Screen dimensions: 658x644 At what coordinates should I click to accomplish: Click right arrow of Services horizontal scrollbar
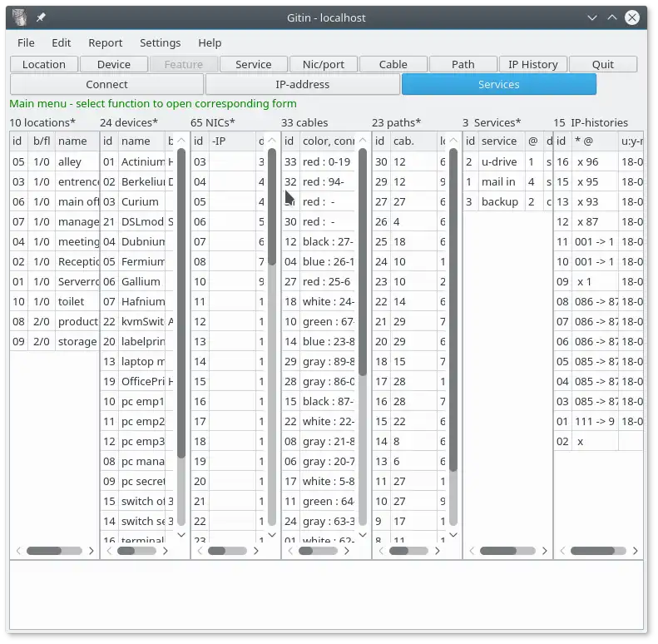click(545, 551)
